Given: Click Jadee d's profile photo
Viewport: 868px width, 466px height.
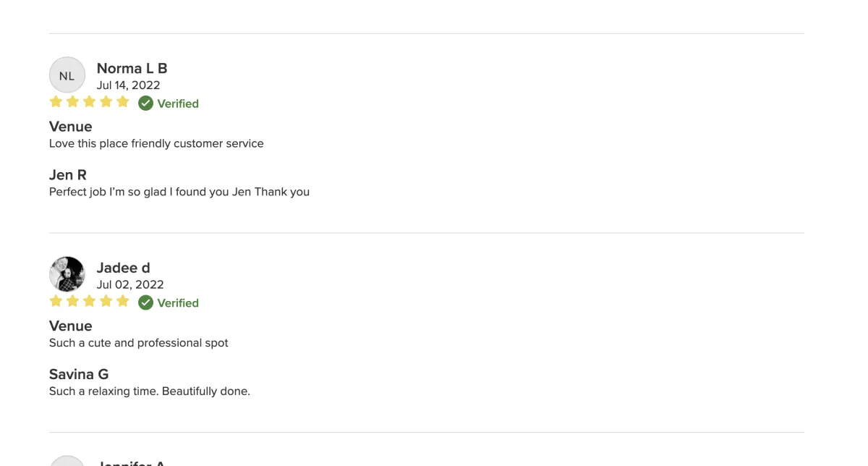Looking at the screenshot, I should pyautogui.click(x=67, y=274).
